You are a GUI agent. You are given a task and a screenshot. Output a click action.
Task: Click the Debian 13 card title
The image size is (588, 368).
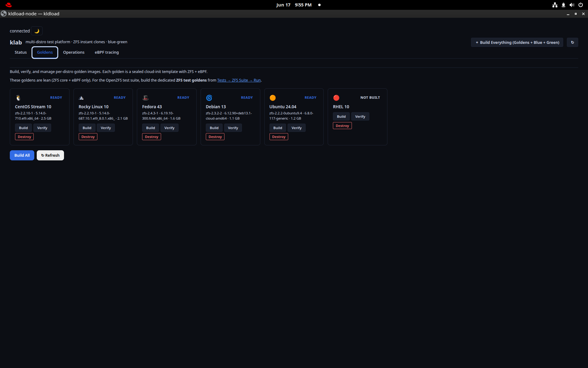tap(216, 107)
